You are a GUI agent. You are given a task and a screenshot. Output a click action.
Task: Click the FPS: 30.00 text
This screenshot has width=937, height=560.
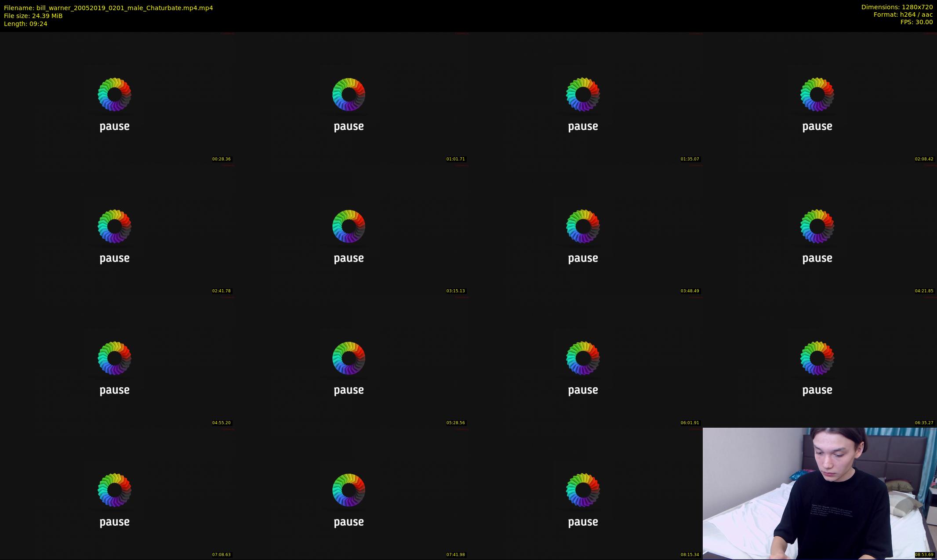pos(916,22)
